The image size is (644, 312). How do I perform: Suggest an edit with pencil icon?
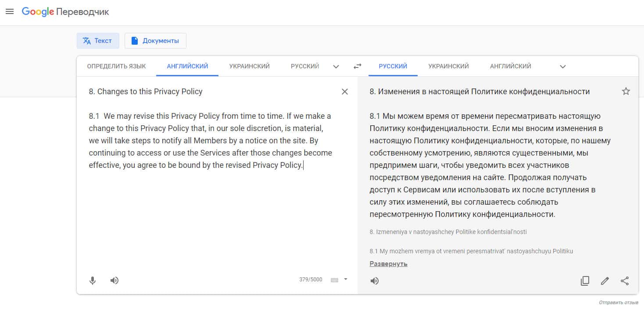605,281
